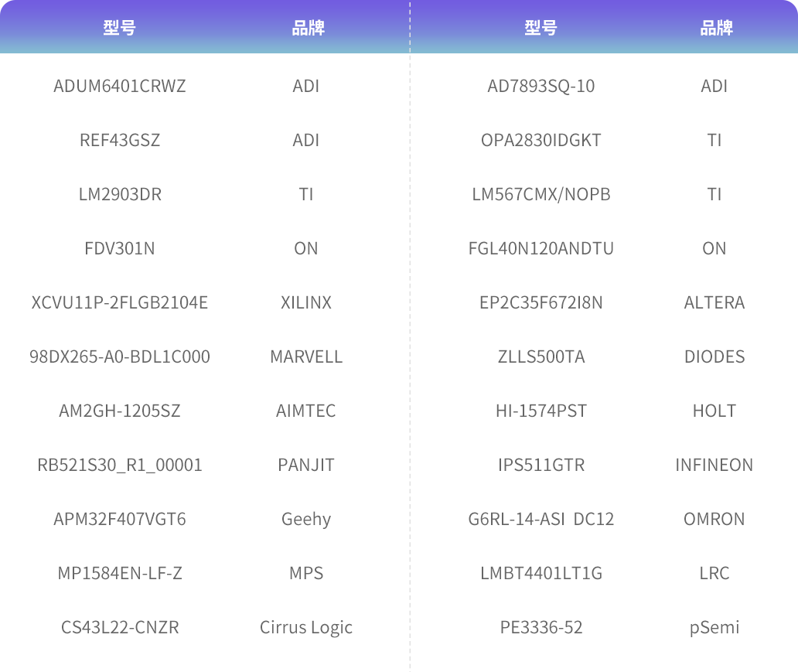Viewport: 798px width, 672px height.
Task: Open the APM32F407VGT6 part entry
Action: pyautogui.click(x=120, y=519)
